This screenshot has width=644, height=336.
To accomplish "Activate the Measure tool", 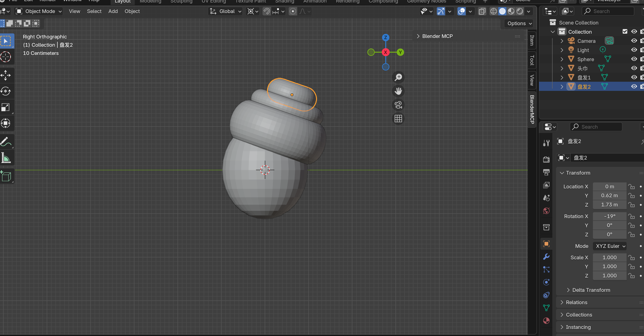I will [6, 158].
